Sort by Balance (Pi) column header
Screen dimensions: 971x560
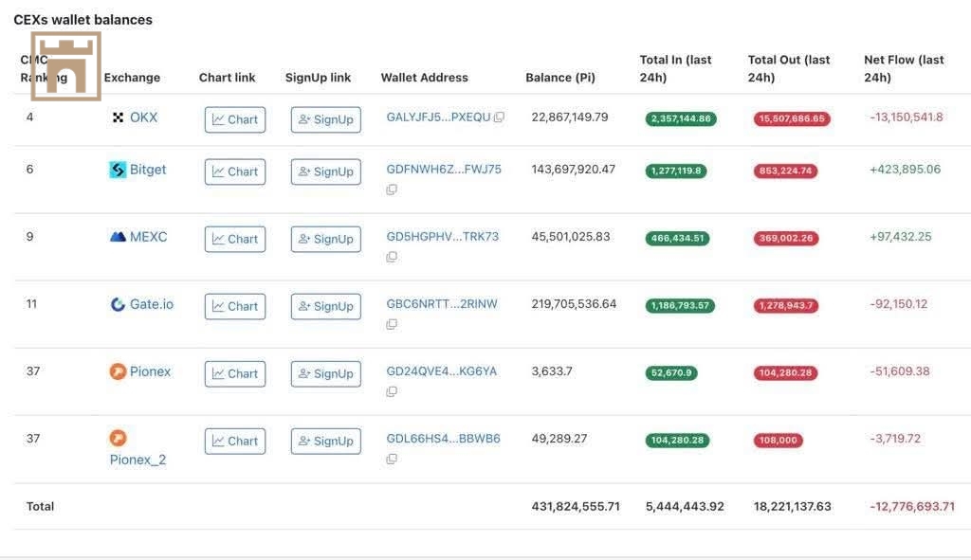click(x=560, y=78)
